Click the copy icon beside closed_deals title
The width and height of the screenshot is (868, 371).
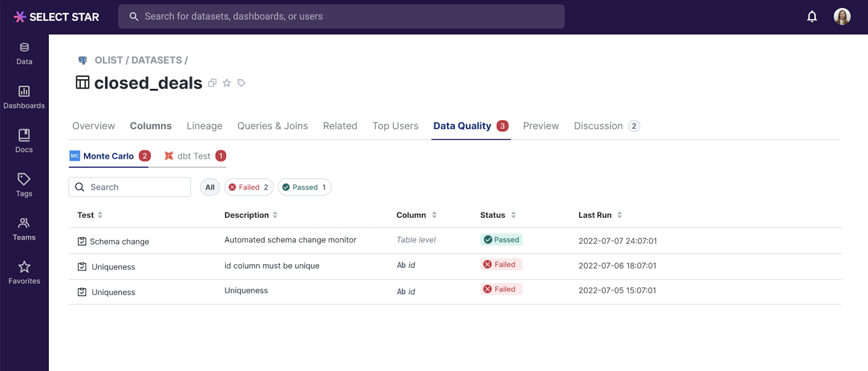click(212, 83)
